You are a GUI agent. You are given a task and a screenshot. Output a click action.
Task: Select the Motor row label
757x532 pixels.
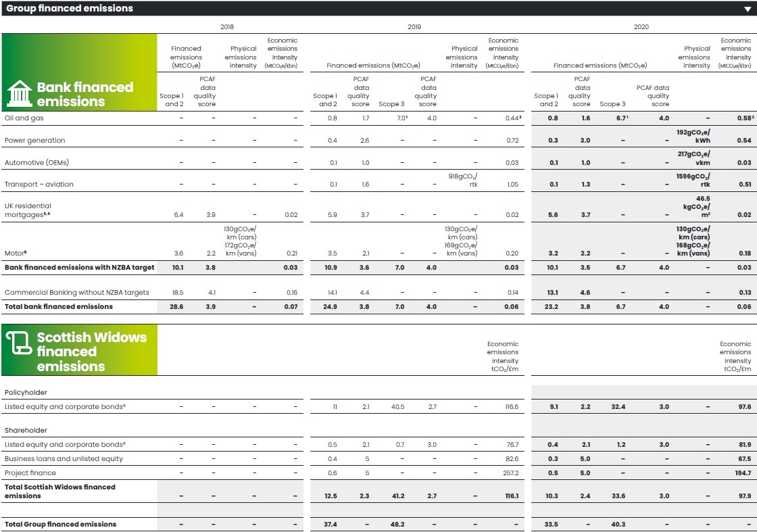click(15, 253)
